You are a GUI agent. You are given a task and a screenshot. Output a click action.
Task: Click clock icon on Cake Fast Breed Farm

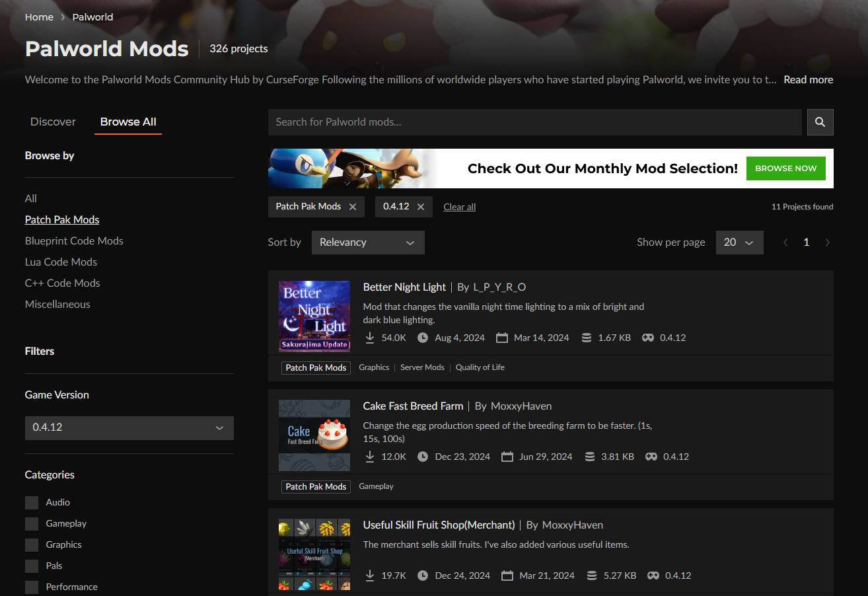(x=423, y=457)
